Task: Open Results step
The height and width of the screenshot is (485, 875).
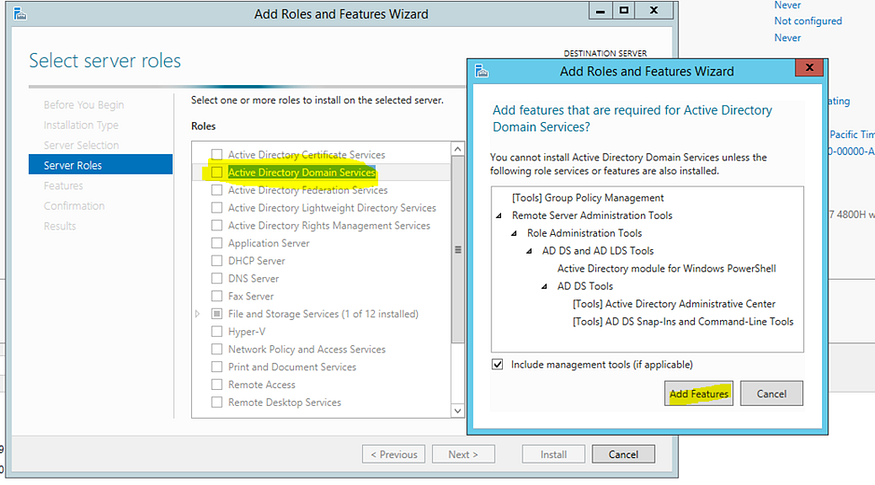Action: (x=60, y=226)
